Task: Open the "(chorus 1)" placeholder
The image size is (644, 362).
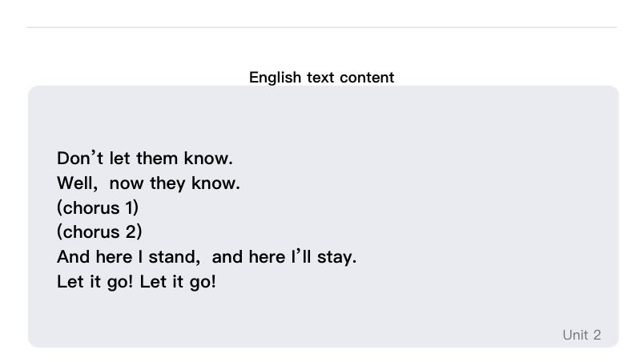Action: click(x=98, y=207)
